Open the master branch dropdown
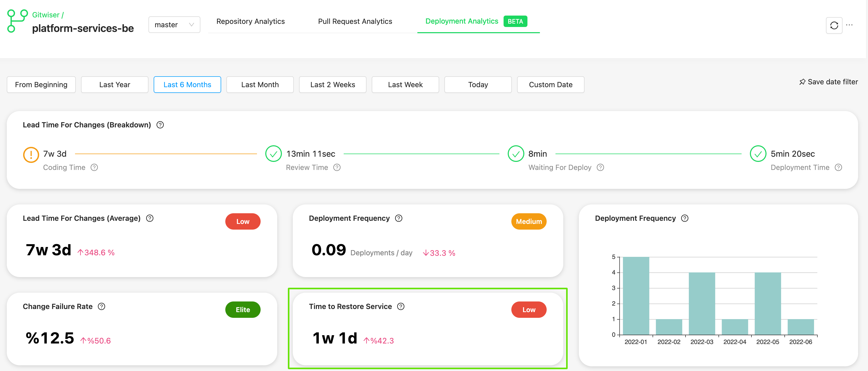The height and width of the screenshot is (371, 868). point(174,25)
